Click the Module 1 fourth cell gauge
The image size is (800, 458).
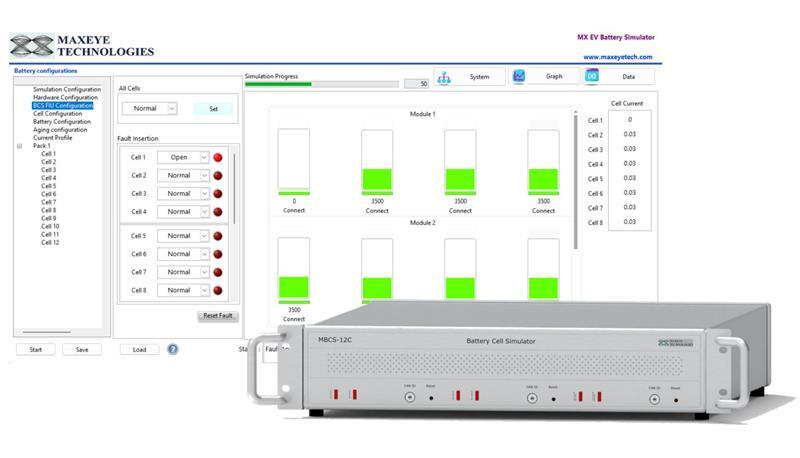tap(543, 162)
